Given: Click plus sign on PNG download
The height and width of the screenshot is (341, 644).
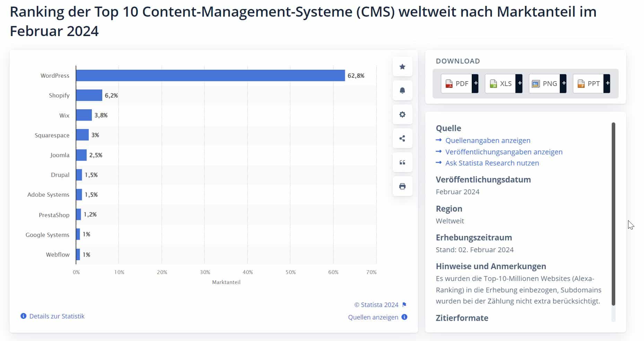Looking at the screenshot, I should click(563, 83).
